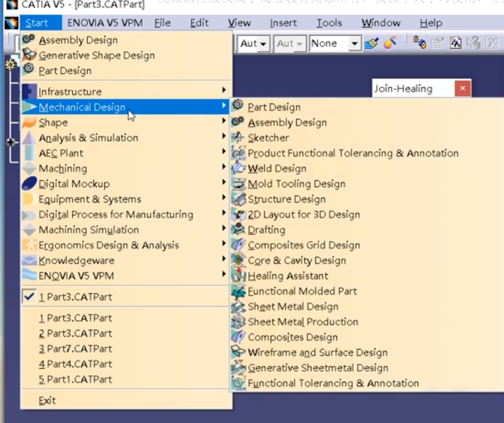504x423 pixels.
Task: Close the Join-Healing toolbar
Action: [462, 88]
